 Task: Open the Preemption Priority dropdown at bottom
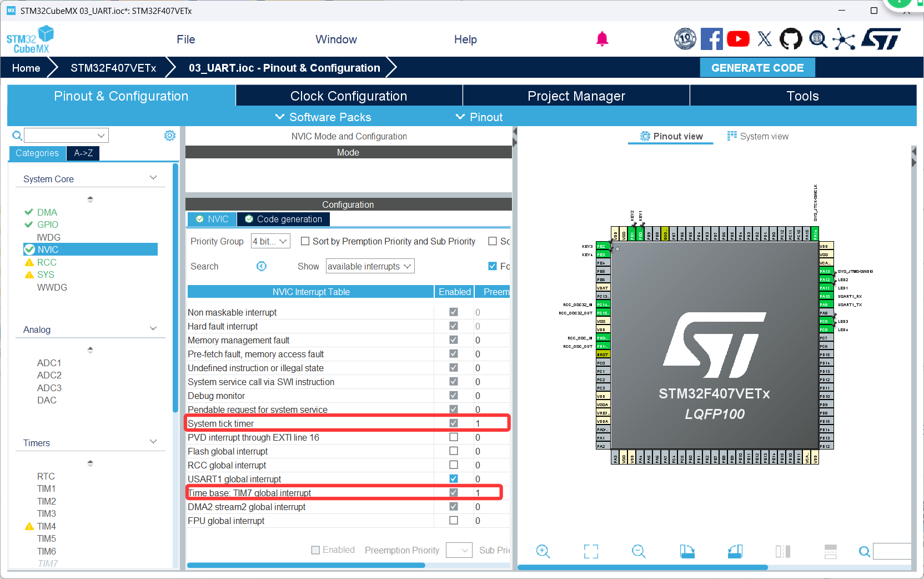[459, 550]
